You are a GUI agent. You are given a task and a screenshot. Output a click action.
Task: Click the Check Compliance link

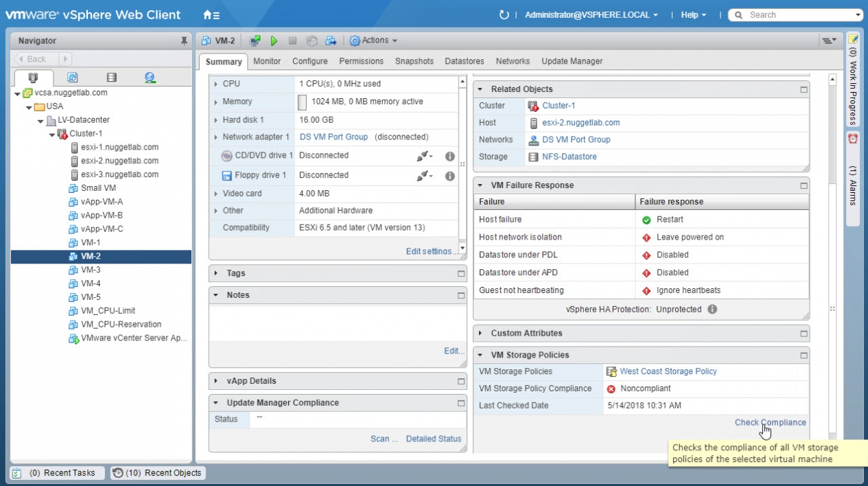(770, 423)
